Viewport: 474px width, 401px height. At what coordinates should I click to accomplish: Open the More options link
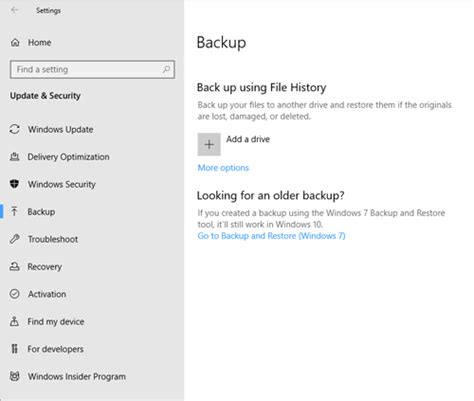pyautogui.click(x=223, y=168)
